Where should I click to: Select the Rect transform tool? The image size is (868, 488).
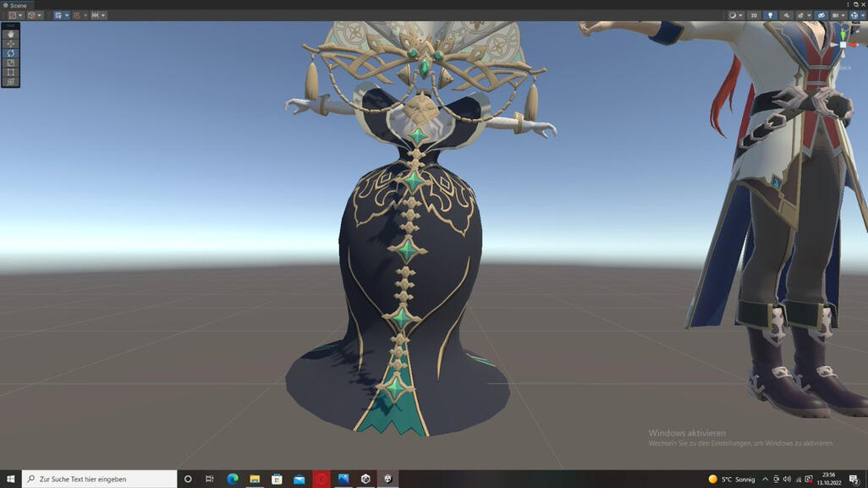point(10,73)
